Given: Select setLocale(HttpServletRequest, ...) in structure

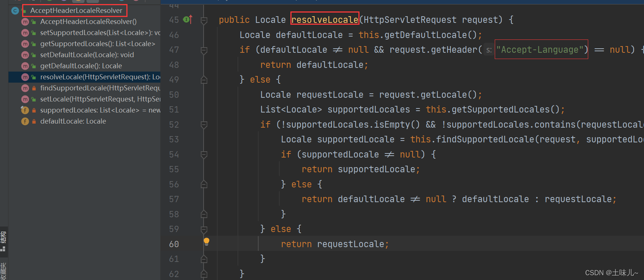Looking at the screenshot, I should [100, 99].
